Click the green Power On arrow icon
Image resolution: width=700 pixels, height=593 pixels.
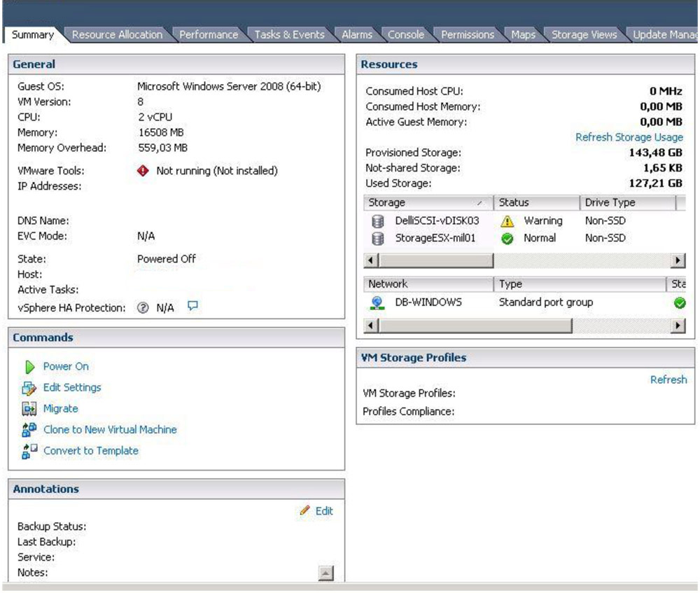coord(29,367)
